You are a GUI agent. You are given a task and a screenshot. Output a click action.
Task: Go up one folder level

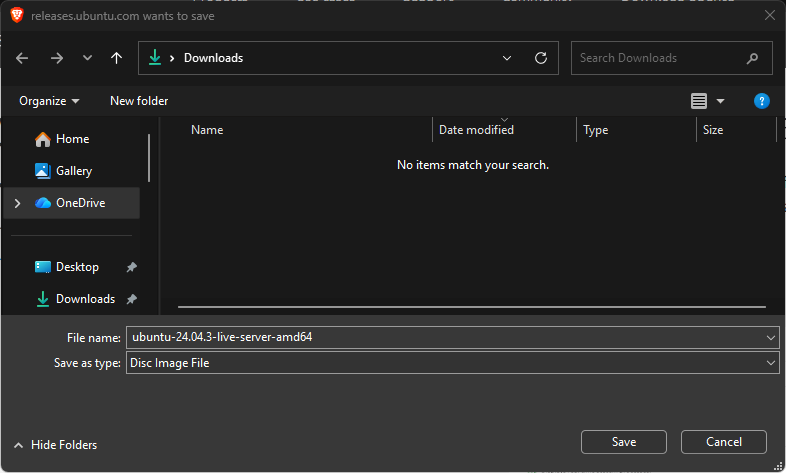coord(117,58)
